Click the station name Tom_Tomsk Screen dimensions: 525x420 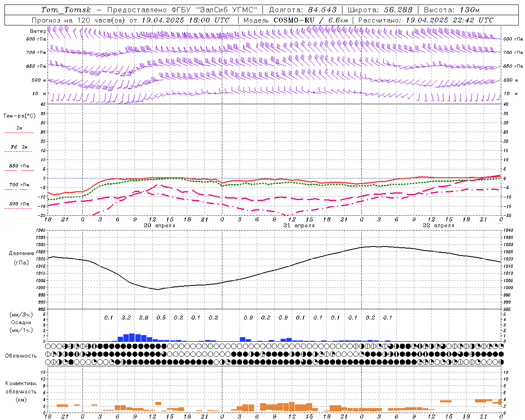(x=66, y=9)
